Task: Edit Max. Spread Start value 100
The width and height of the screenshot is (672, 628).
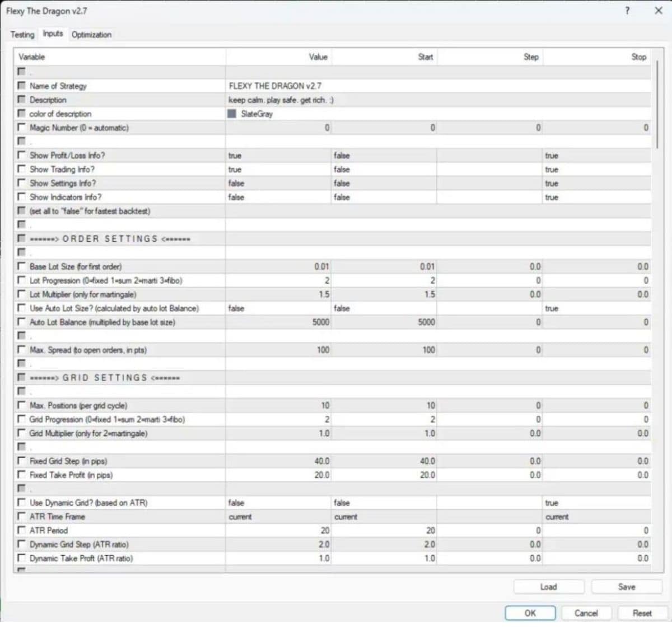Action: point(384,350)
